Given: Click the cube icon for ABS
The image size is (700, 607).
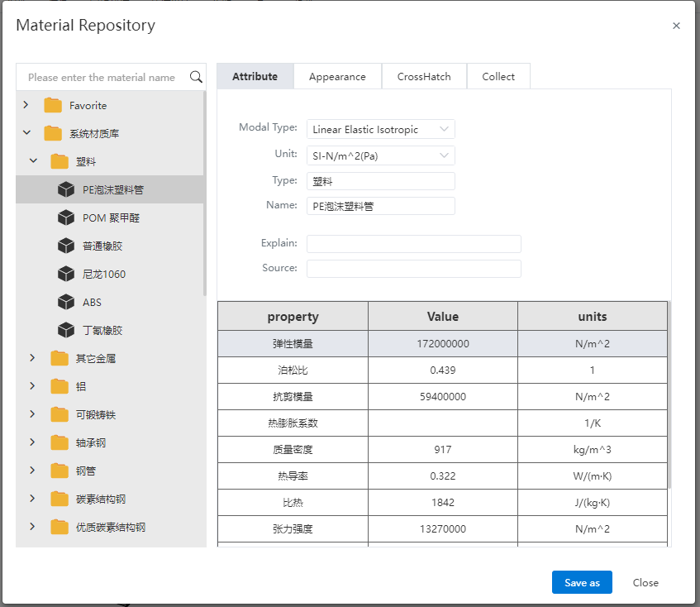Looking at the screenshot, I should pyautogui.click(x=66, y=302).
